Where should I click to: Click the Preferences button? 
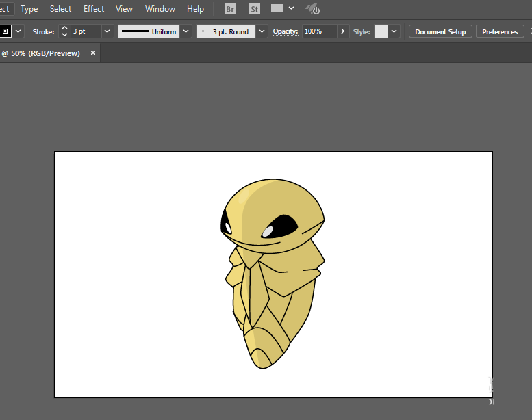(x=500, y=31)
